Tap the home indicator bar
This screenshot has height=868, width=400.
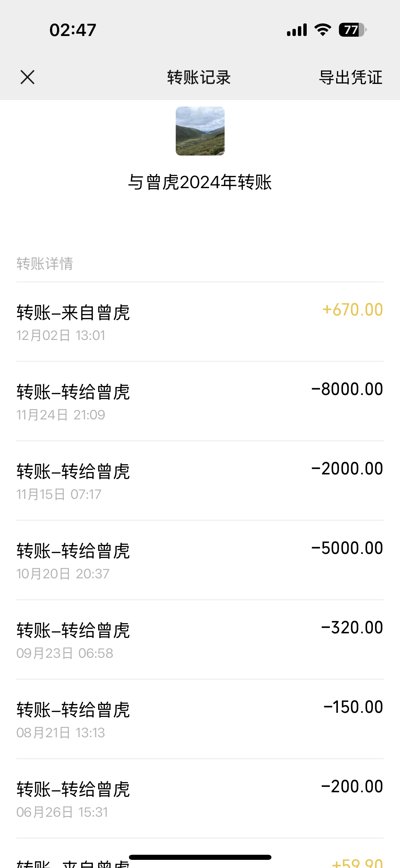pyautogui.click(x=200, y=857)
